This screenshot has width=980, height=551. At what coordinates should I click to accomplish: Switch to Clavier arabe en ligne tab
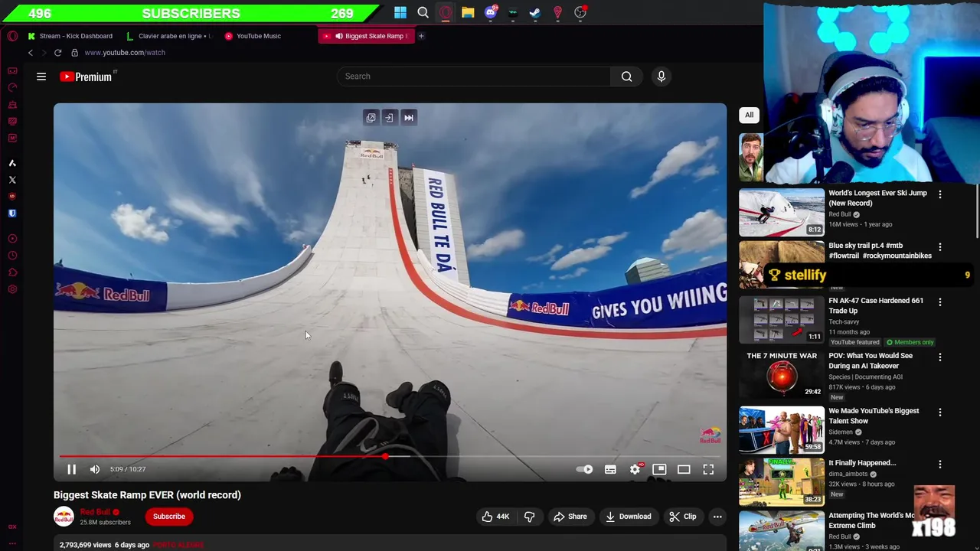(170, 36)
